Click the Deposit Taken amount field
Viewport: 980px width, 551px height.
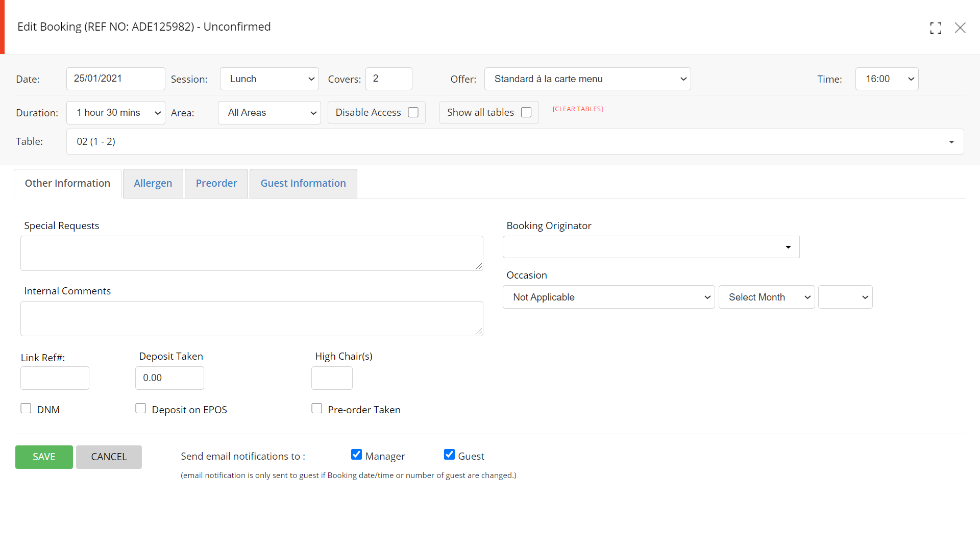169,378
